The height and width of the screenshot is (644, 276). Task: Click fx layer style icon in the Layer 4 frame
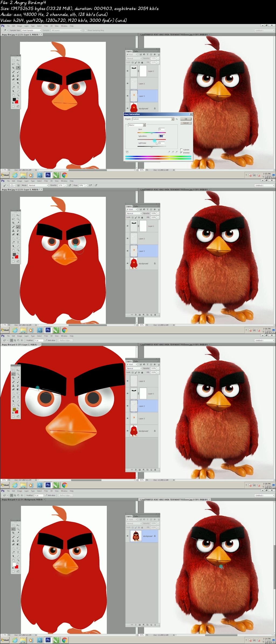point(136,470)
